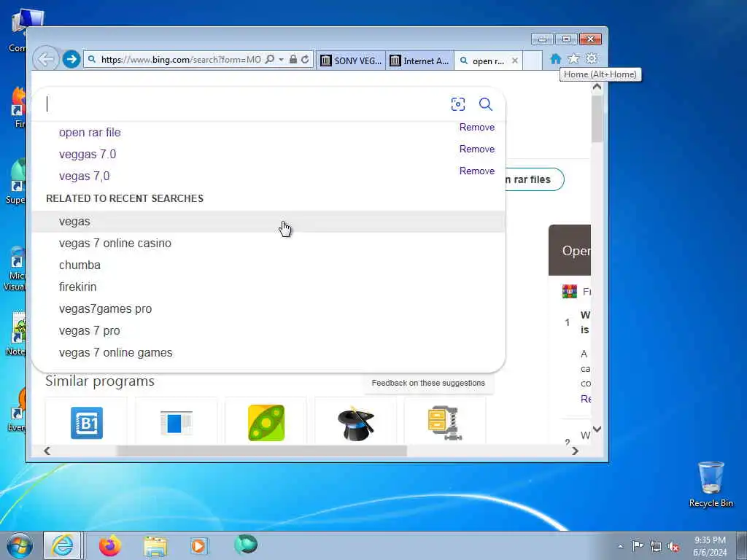Screen dimensions: 747x560
Task: Click the blue Forward arrow button
Action: (x=71, y=60)
